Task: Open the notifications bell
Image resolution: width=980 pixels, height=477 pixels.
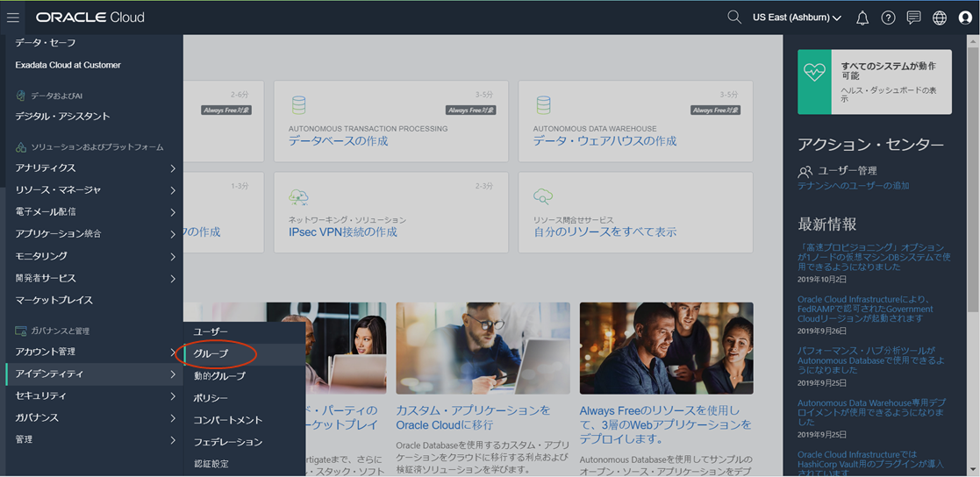Action: (862, 18)
